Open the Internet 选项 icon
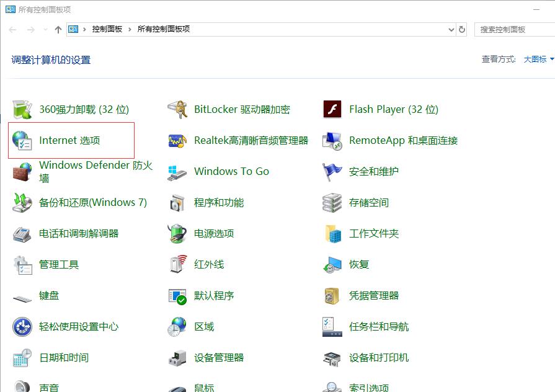Viewport: 555px width, 392px height. point(22,141)
